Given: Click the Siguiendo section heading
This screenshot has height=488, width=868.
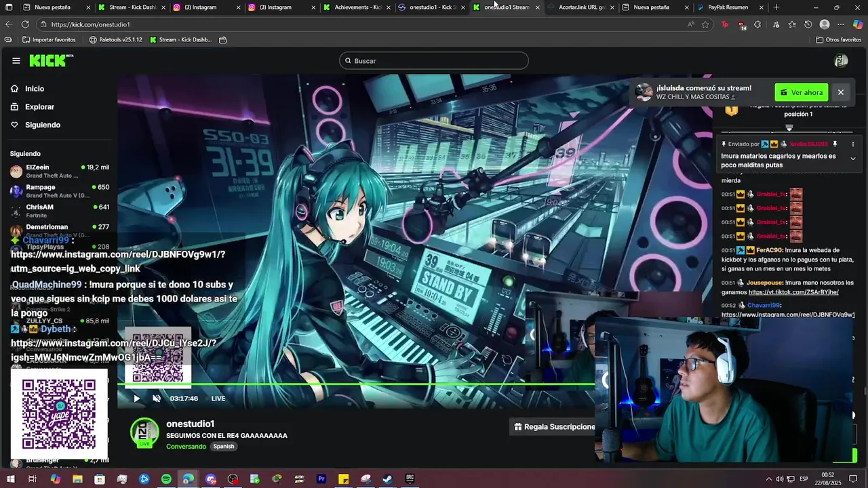Looking at the screenshot, I should tap(25, 154).
